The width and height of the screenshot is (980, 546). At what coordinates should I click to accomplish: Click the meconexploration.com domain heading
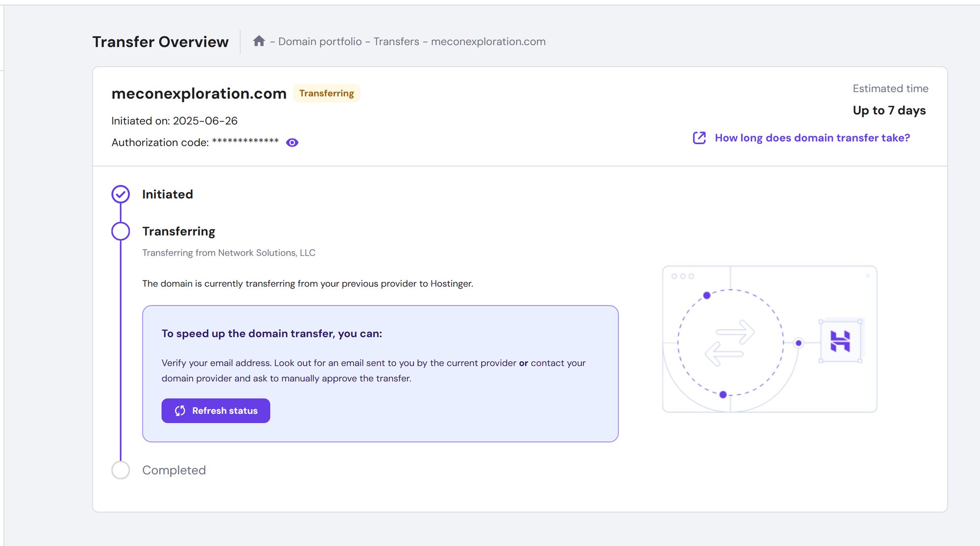tap(198, 93)
